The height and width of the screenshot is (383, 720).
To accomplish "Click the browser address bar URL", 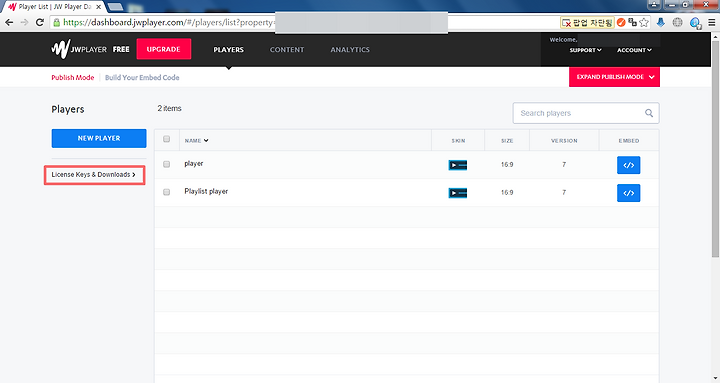I will pos(168,23).
